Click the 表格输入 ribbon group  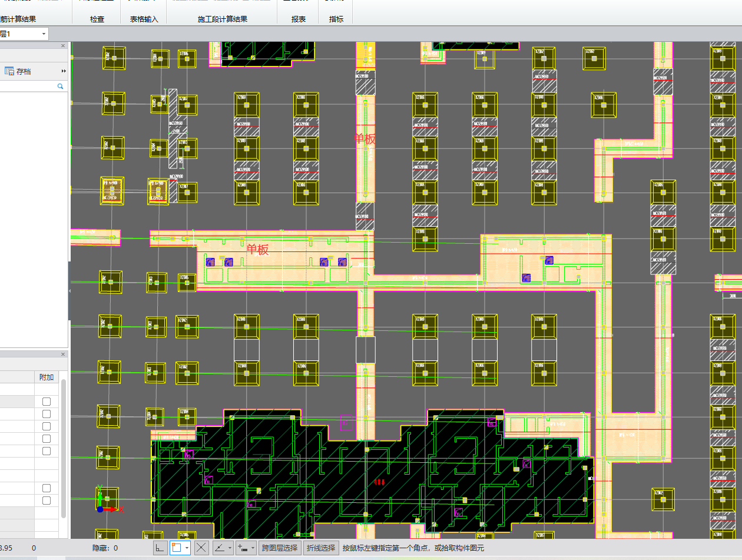pos(144,19)
